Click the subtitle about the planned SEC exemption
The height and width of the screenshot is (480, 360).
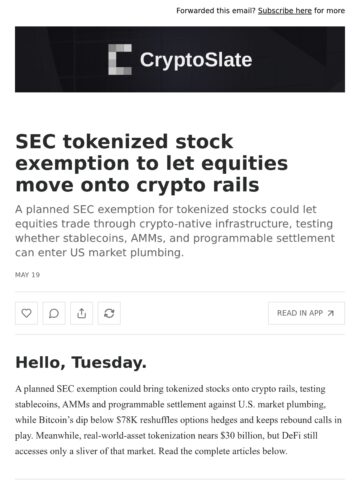175,231
